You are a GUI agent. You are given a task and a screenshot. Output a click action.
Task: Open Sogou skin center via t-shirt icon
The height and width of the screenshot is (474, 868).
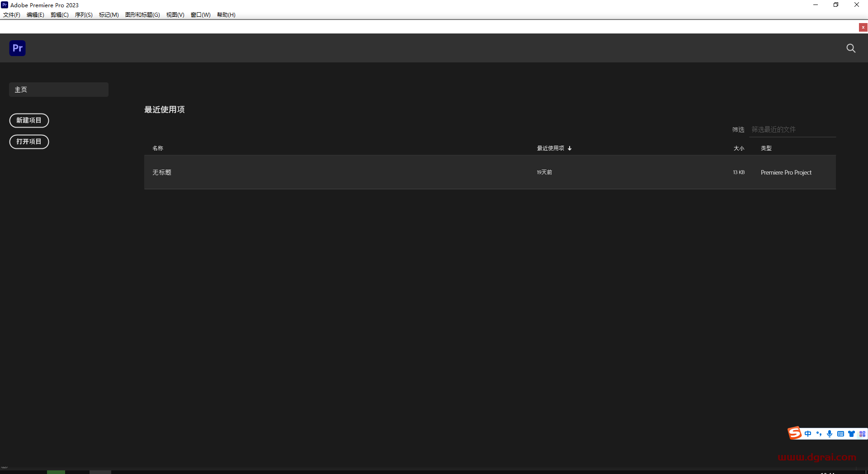(x=852, y=433)
